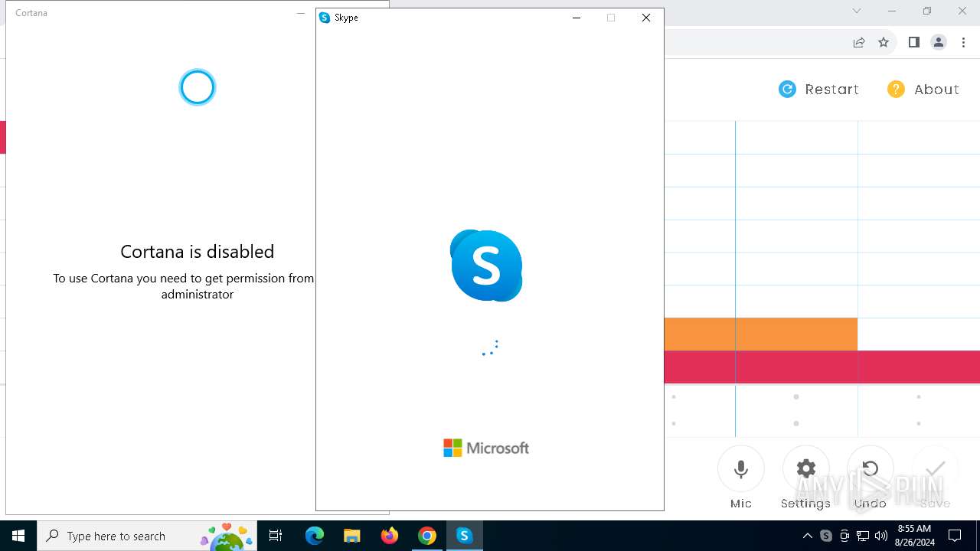Activate the Mic microphone button

(741, 469)
